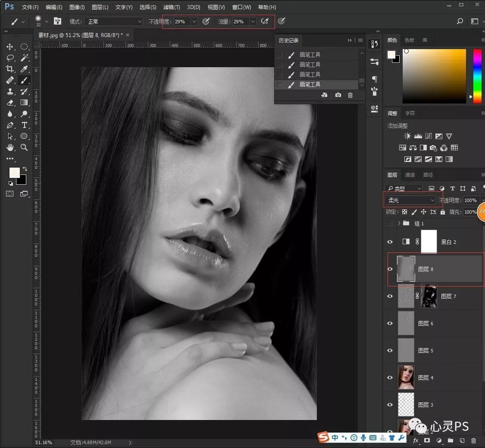Open the brush preset picker arrow
Viewport: 485px width, 448px height.
tap(47, 21)
